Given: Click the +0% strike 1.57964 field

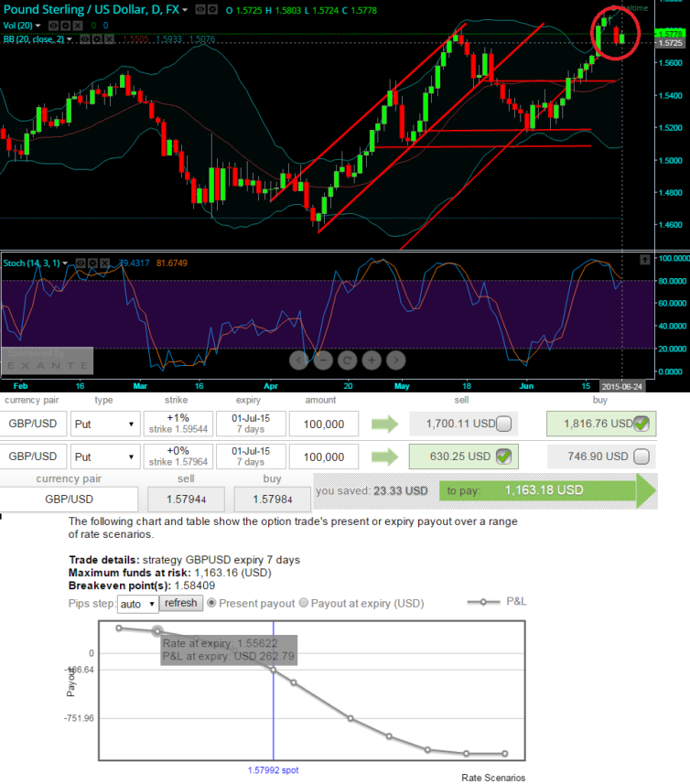Looking at the screenshot, I should click(178, 456).
